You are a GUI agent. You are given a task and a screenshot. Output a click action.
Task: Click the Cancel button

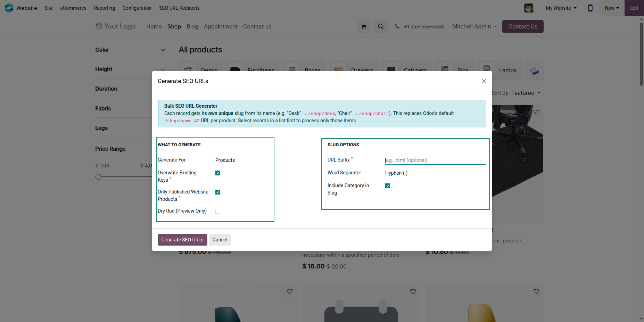click(x=220, y=240)
